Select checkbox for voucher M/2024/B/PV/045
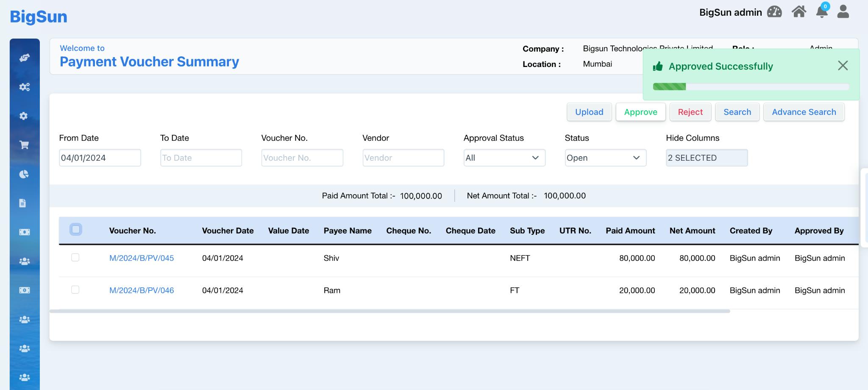Screen dimensions: 868x390 point(75,257)
